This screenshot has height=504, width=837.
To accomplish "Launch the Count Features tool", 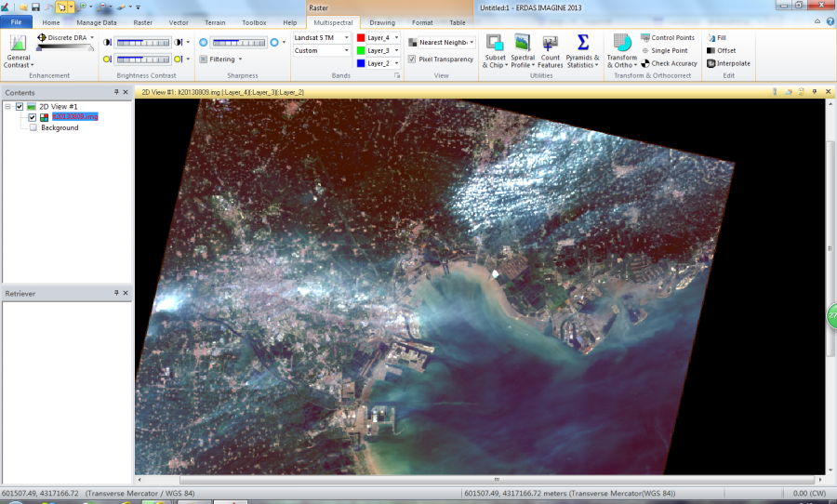I will tap(550, 51).
